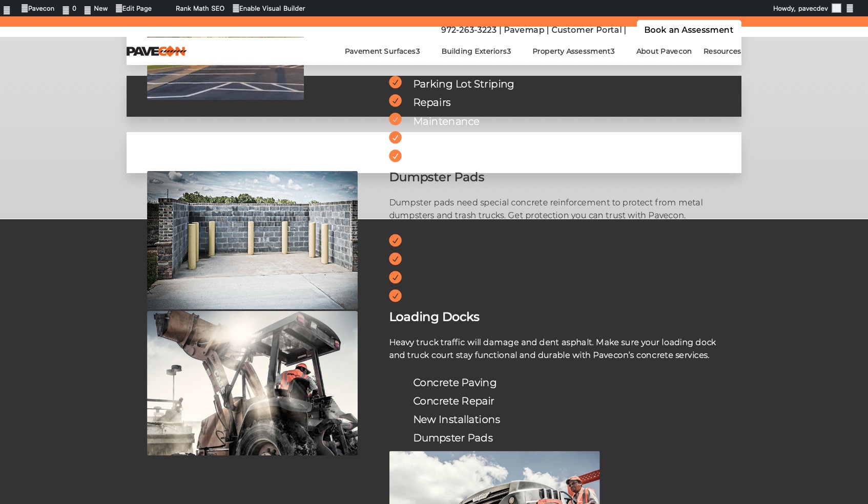Click Edit Page in the admin bar
This screenshot has width=868, height=504.
(134, 9)
